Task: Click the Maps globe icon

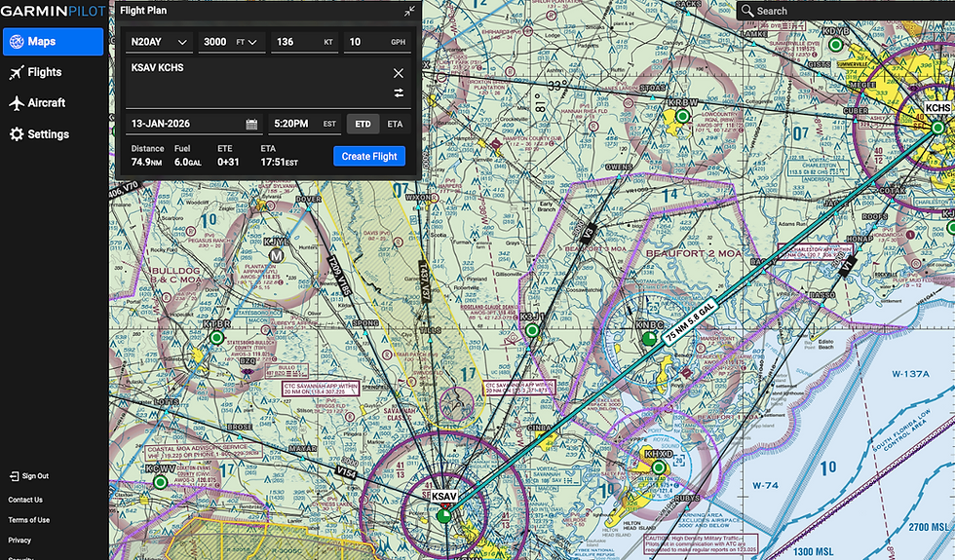Action: (x=17, y=41)
